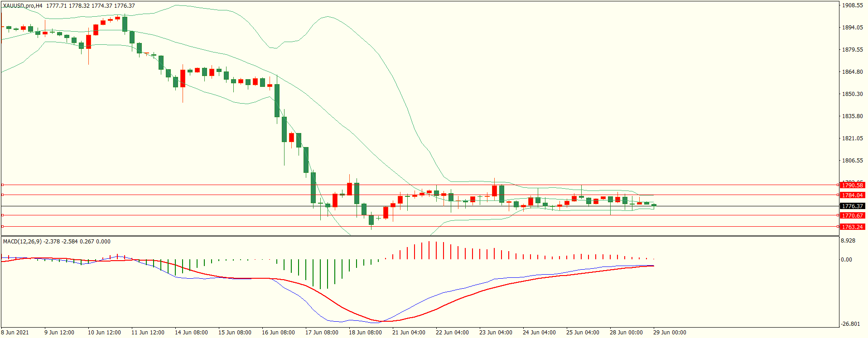
Task: Click the 14 Jun 08:00 time label
Action: 191,333
